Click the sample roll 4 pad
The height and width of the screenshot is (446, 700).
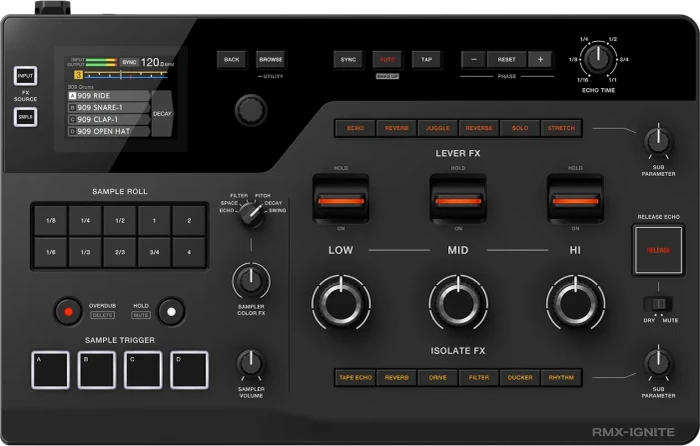point(189,252)
